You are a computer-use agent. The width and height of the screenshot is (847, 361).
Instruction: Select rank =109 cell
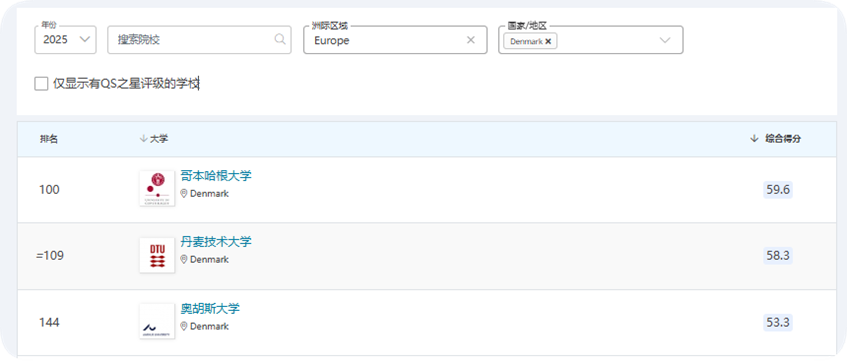pos(50,256)
